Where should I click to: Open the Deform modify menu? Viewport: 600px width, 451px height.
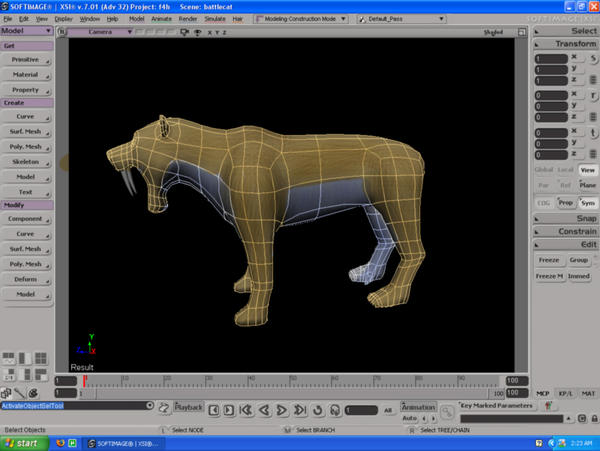click(27, 280)
